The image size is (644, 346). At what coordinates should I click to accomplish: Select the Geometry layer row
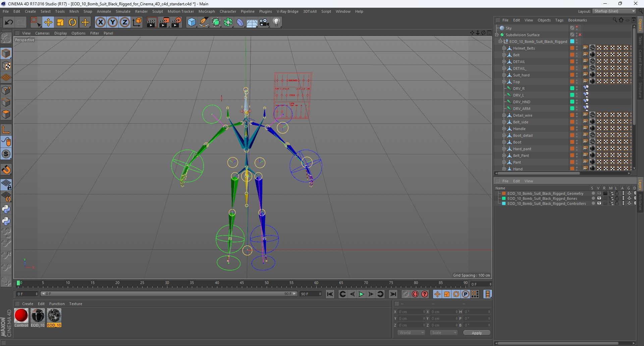coord(566,193)
